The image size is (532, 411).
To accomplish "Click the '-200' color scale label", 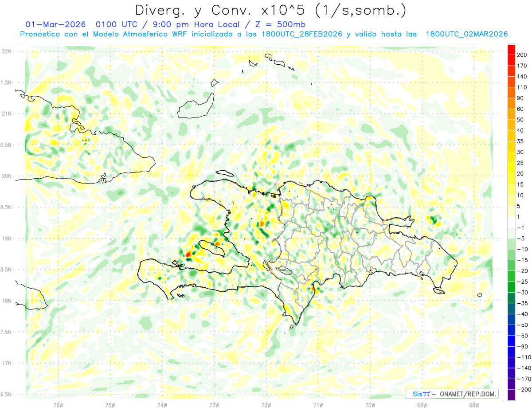I will point(524,389).
